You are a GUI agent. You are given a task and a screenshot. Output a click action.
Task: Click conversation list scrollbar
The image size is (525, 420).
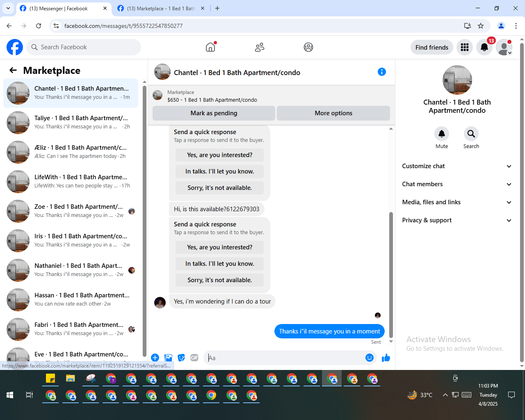click(144, 221)
